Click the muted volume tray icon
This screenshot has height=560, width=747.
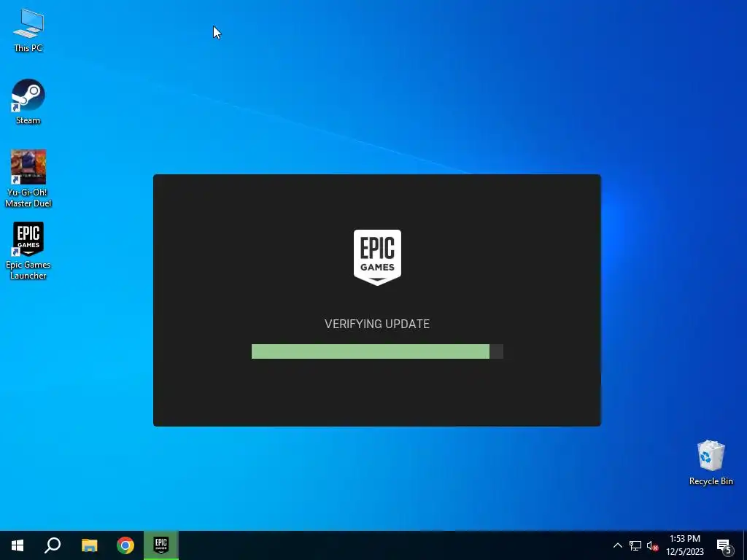(652, 545)
